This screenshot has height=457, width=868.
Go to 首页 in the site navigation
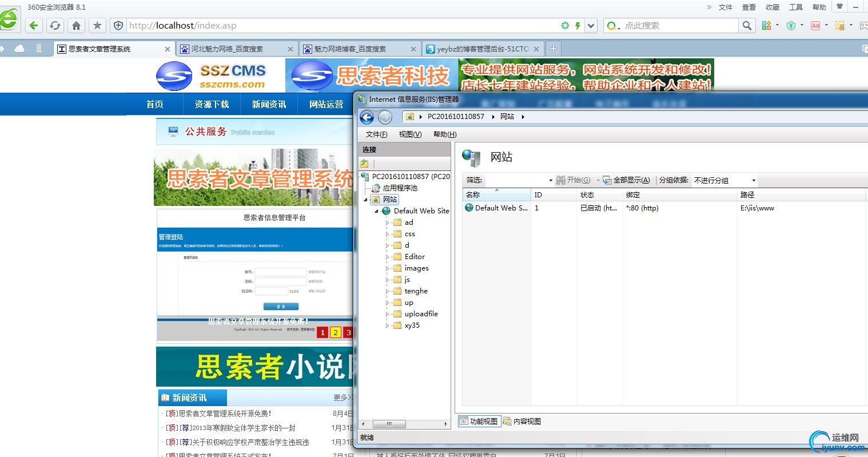(x=154, y=104)
